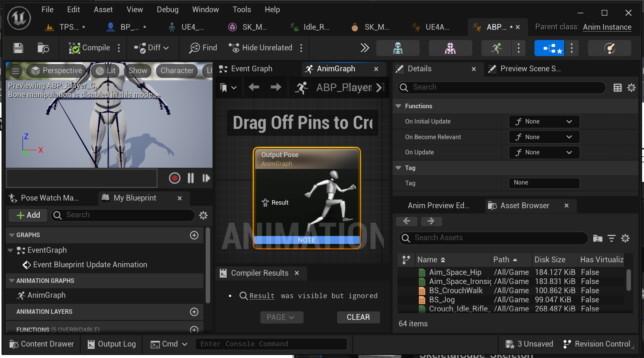Open the viewport Show menu
Viewport: 644px width, 358px height.
coord(138,71)
